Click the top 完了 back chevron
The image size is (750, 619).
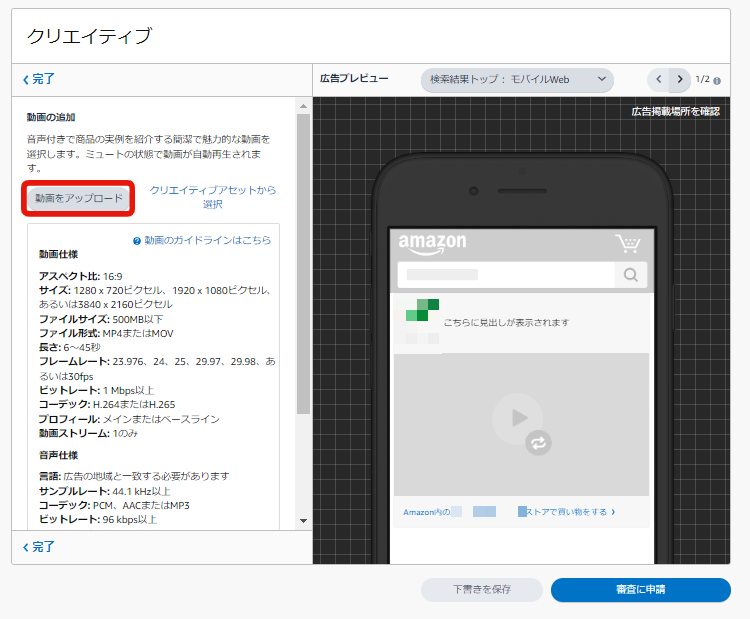coord(26,79)
